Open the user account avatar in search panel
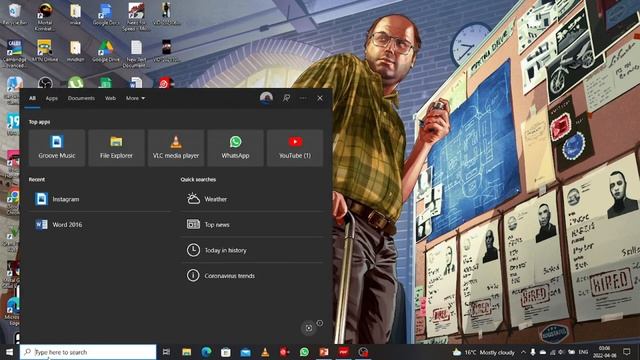The image size is (640, 360). 266,98
